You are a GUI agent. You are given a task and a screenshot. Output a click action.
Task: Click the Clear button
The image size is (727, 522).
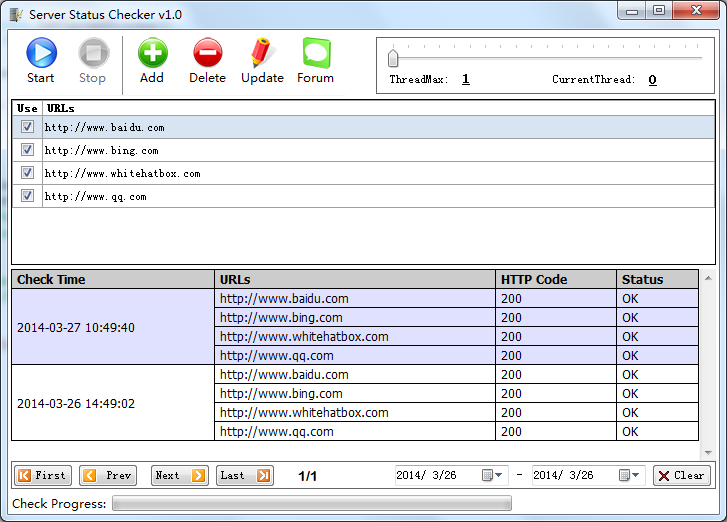tap(681, 476)
